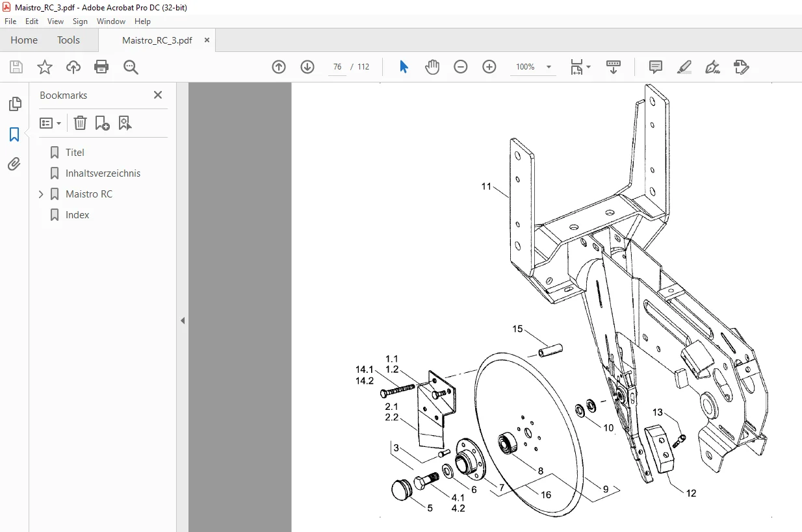Zoom in with the plus button
Image resolution: width=802 pixels, height=532 pixels.
click(x=489, y=67)
